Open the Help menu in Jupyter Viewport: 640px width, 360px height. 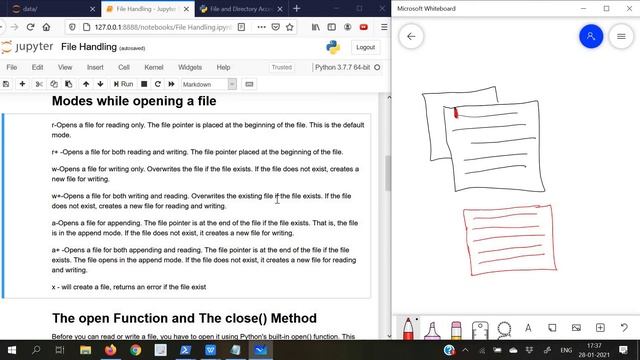pyautogui.click(x=223, y=67)
